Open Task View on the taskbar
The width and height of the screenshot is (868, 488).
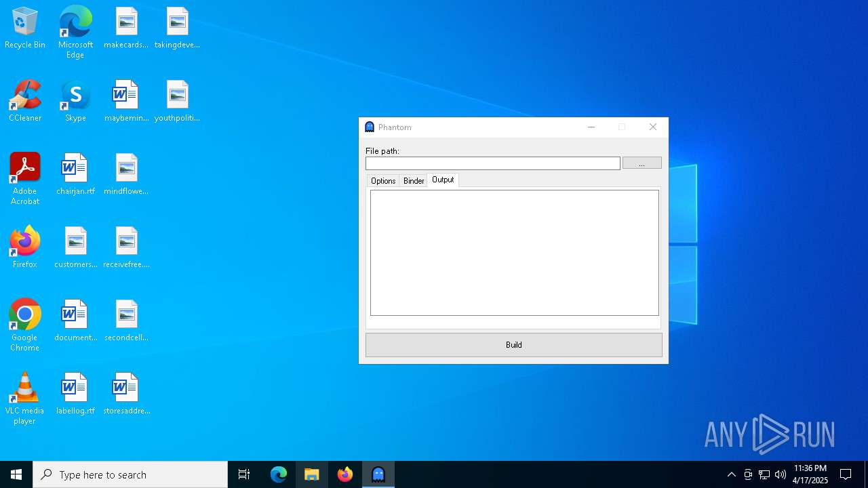tap(244, 474)
